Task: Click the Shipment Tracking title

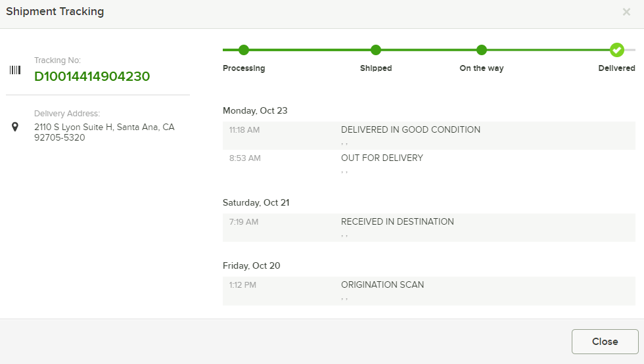Action: [x=55, y=12]
